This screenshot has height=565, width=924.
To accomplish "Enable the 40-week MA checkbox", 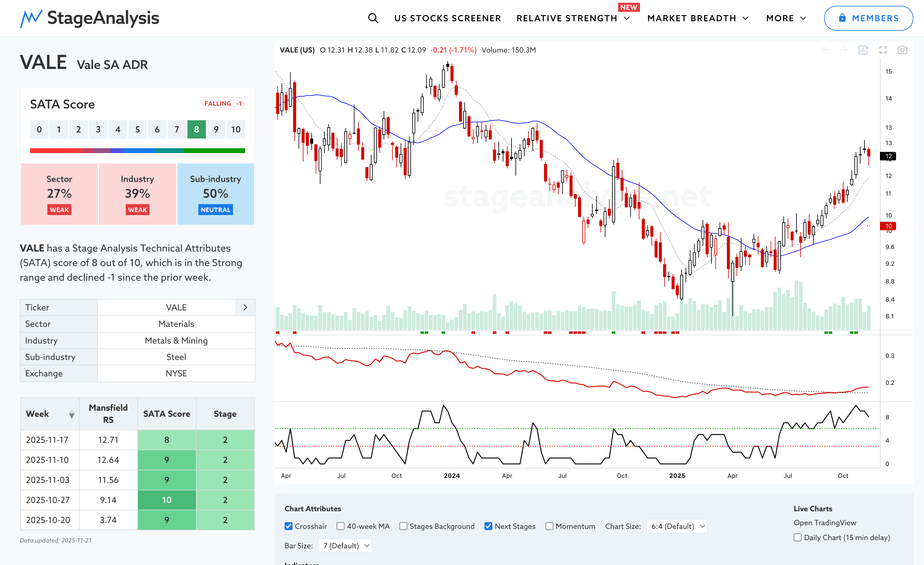I will [341, 526].
